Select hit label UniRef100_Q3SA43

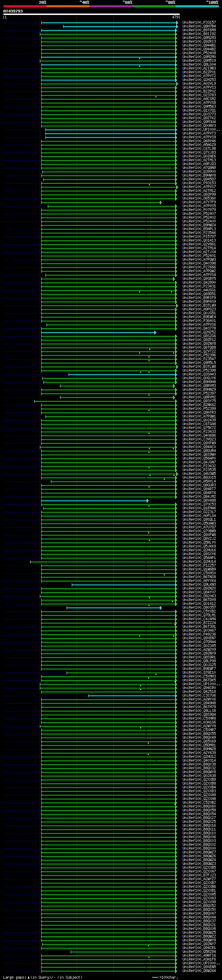coord(199,374)
